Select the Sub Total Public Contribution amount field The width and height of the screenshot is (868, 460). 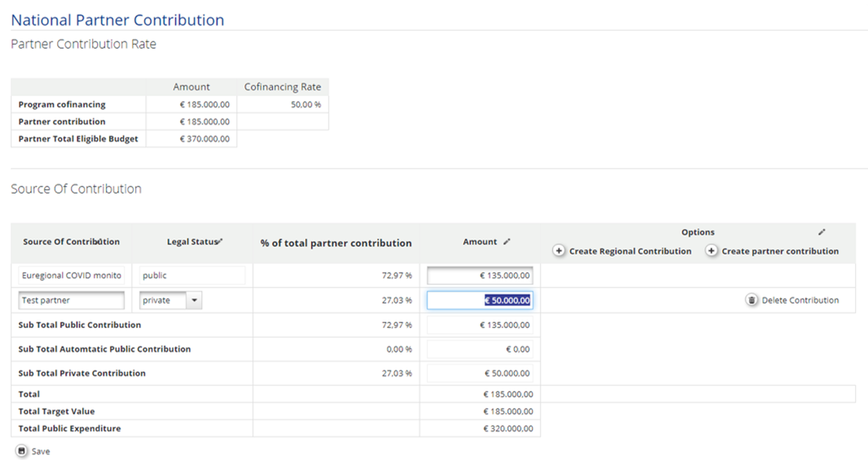click(x=480, y=325)
